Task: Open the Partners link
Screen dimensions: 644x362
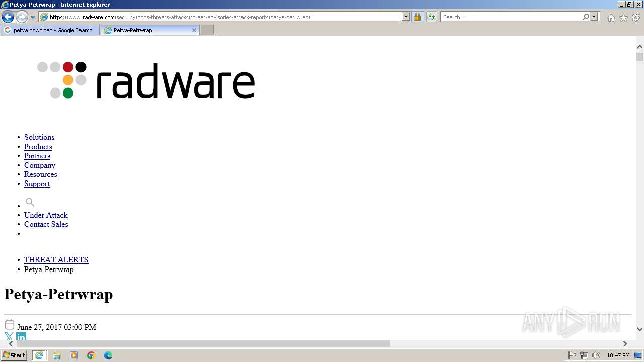Action: [37, 156]
